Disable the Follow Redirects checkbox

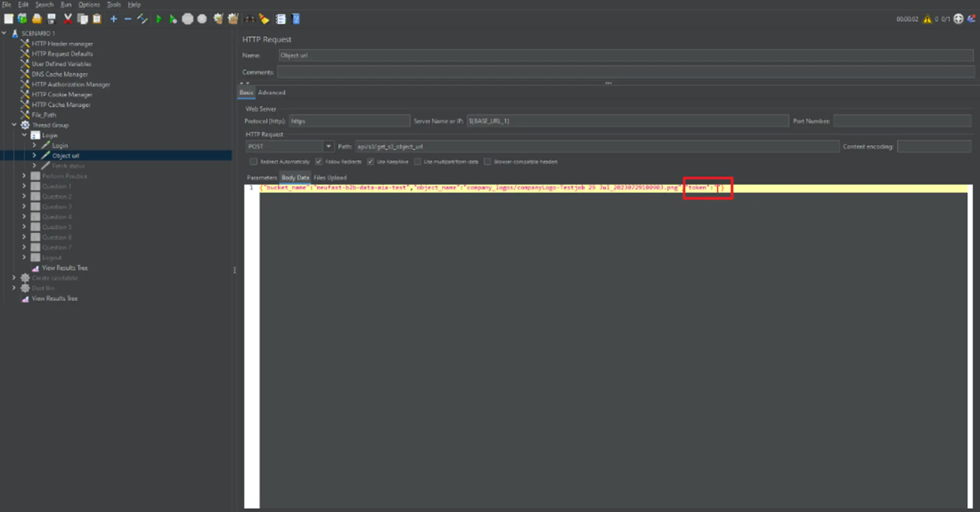319,161
